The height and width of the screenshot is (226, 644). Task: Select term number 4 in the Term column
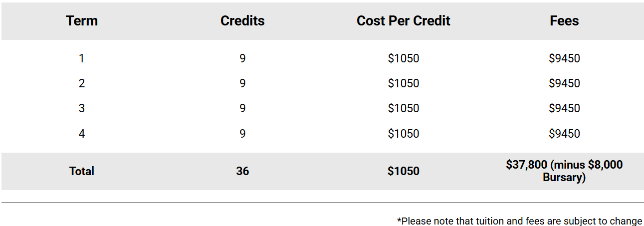[82, 134]
